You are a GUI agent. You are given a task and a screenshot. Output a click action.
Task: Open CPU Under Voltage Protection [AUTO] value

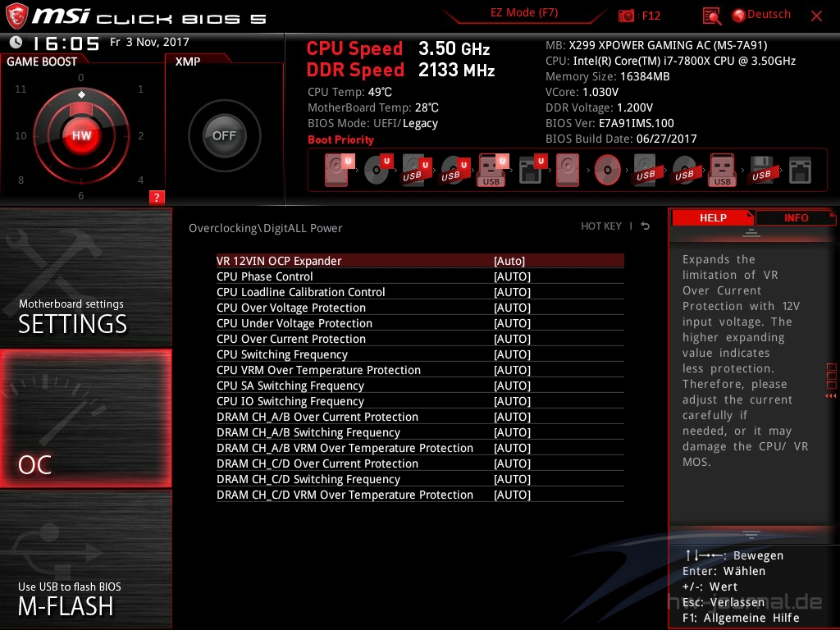(x=512, y=323)
